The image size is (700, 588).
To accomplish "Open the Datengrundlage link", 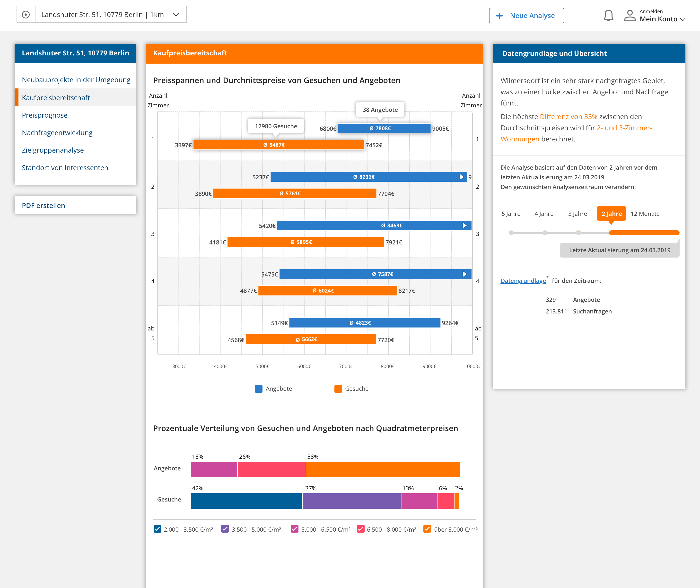I will point(523,281).
